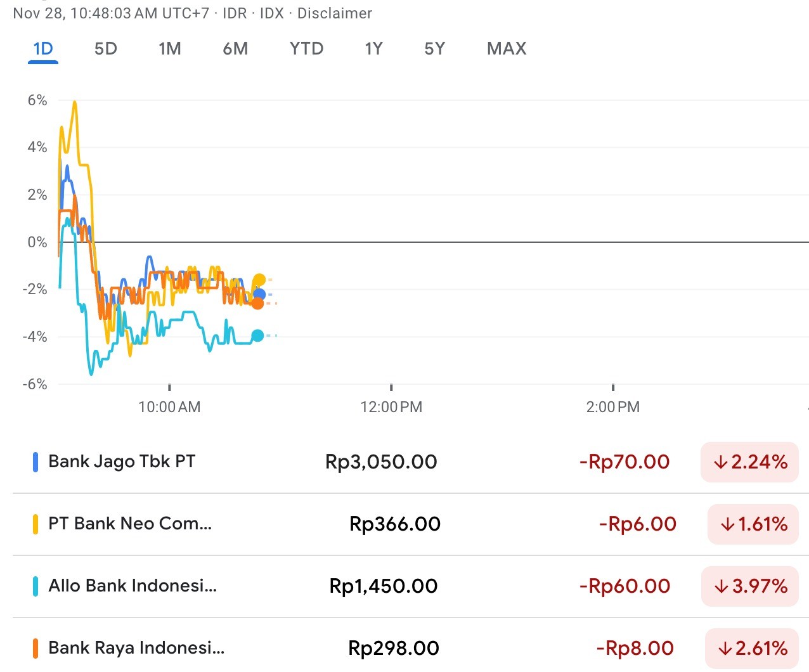
Task: Click the 2:00 PM axis label
Action: coord(613,407)
